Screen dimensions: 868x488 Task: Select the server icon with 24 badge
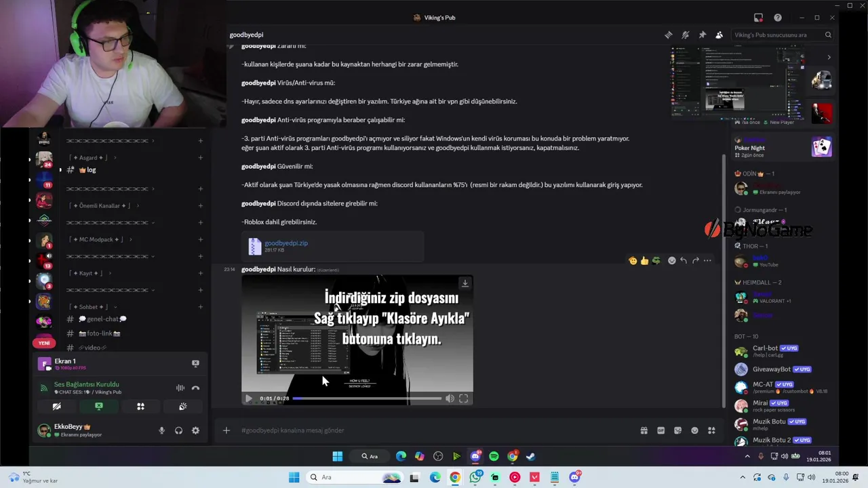coord(44,159)
